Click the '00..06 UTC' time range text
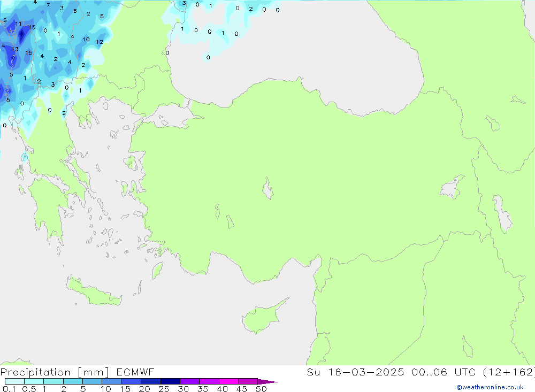The width and height of the screenshot is (535, 392). (443, 372)
